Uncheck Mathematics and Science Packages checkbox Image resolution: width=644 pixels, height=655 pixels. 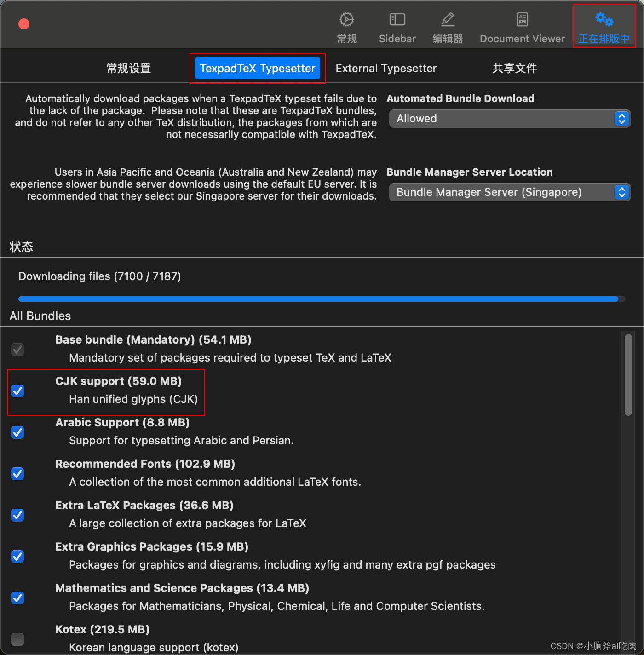click(x=17, y=598)
